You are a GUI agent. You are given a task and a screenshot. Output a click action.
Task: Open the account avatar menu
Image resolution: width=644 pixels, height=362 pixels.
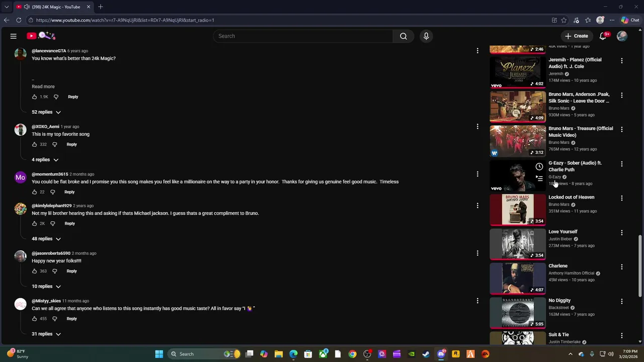(x=622, y=36)
